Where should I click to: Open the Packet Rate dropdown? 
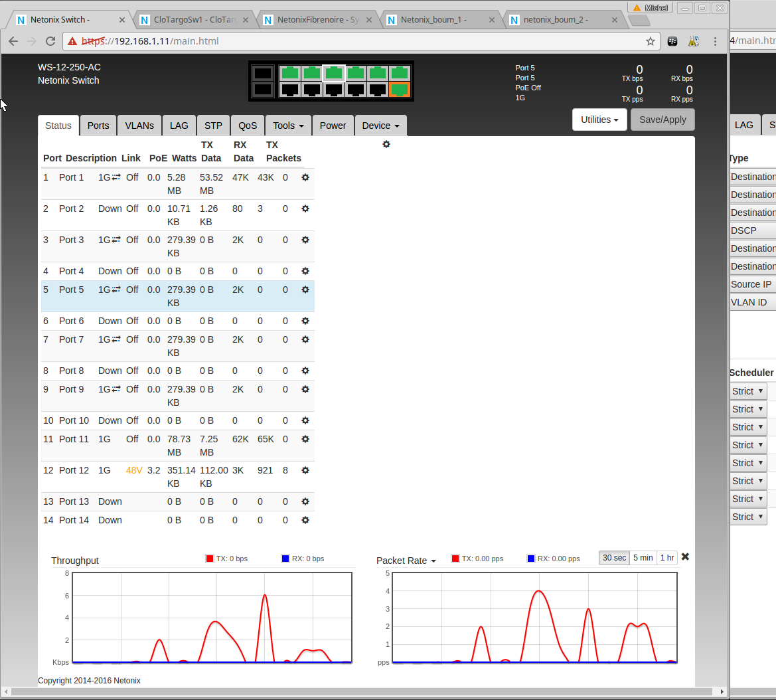[x=406, y=561]
